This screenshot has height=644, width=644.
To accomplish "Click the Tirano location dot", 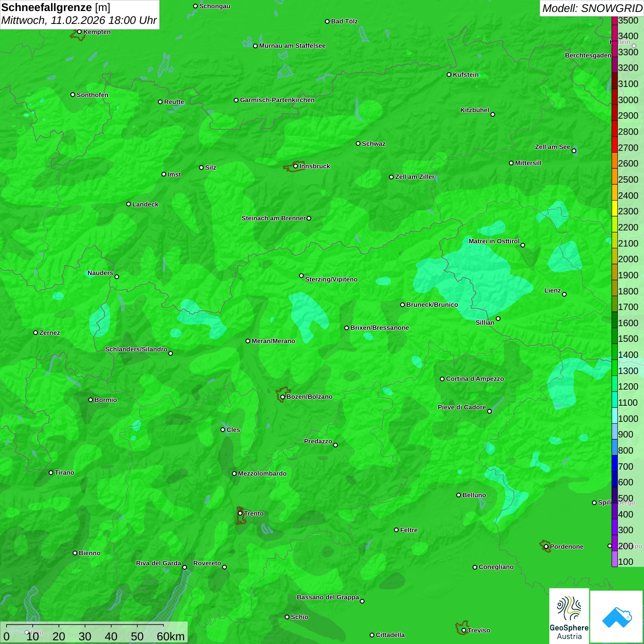I will (x=51, y=472).
